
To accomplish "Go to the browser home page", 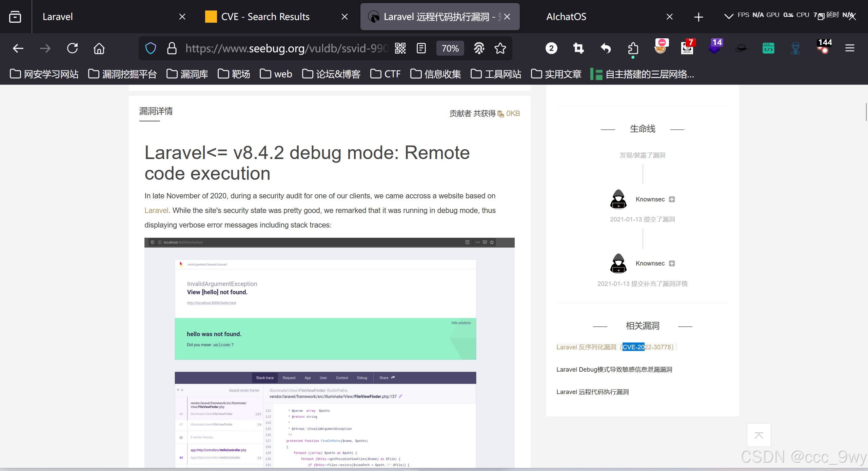I will 99,48.
